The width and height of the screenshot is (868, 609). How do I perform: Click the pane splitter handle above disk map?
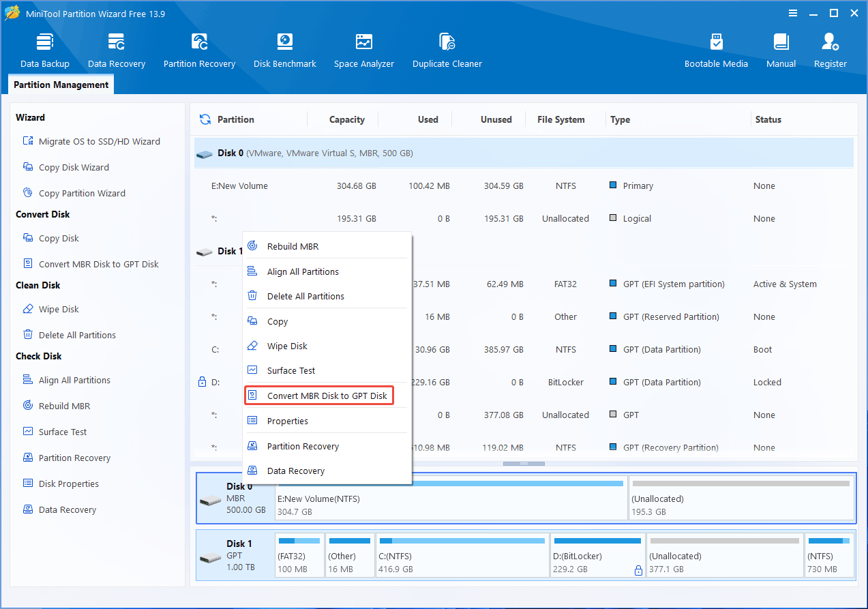pyautogui.click(x=524, y=464)
